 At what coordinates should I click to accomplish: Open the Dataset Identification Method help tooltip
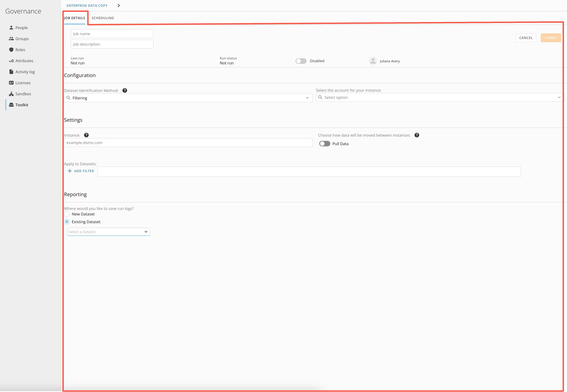pyautogui.click(x=125, y=90)
